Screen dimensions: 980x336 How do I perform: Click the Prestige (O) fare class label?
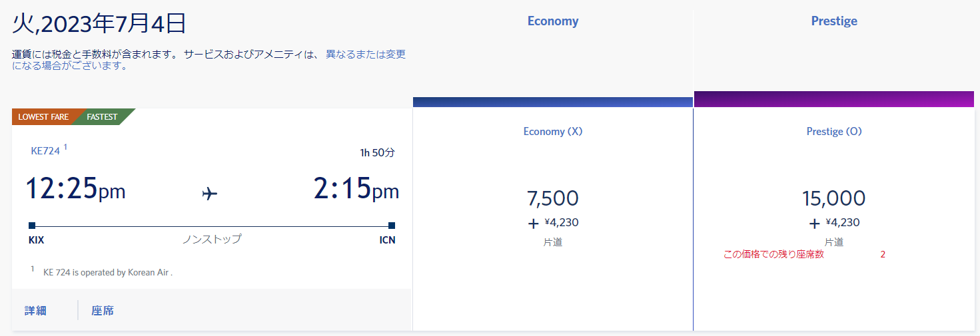(834, 132)
